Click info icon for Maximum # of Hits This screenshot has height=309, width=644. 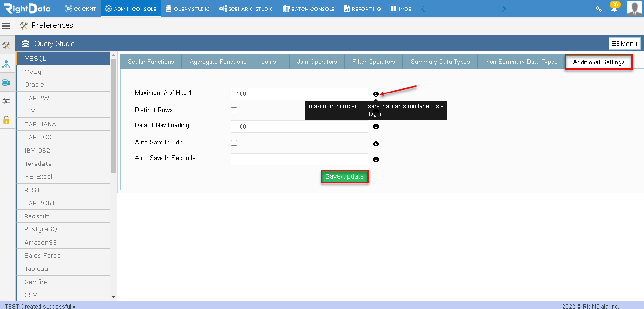(376, 94)
